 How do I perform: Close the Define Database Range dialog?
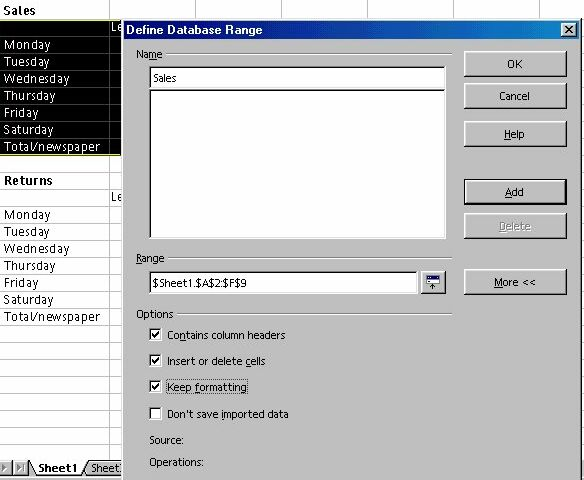[x=568, y=30]
